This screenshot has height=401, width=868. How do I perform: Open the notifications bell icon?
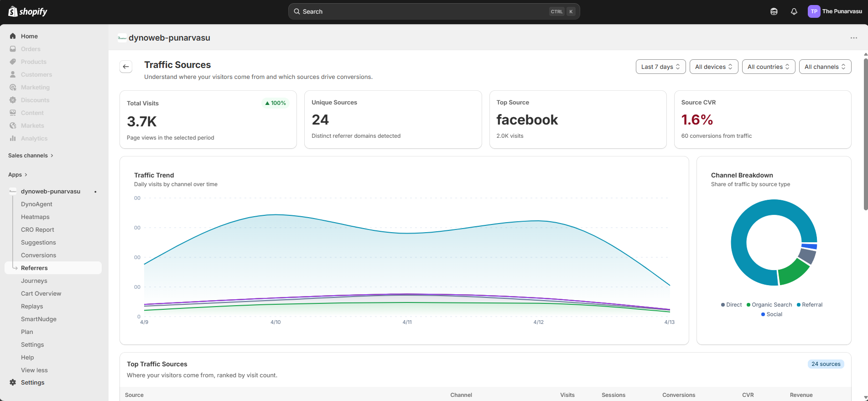[x=794, y=11]
